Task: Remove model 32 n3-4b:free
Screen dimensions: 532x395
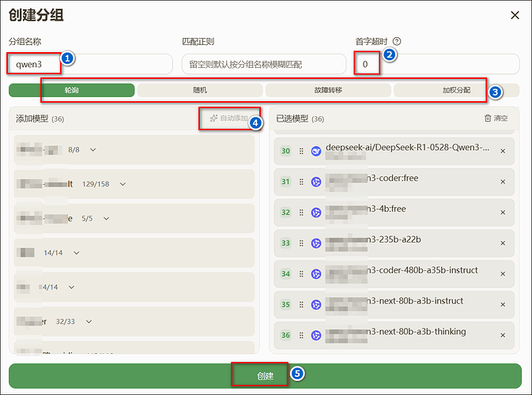Action: pyautogui.click(x=503, y=213)
